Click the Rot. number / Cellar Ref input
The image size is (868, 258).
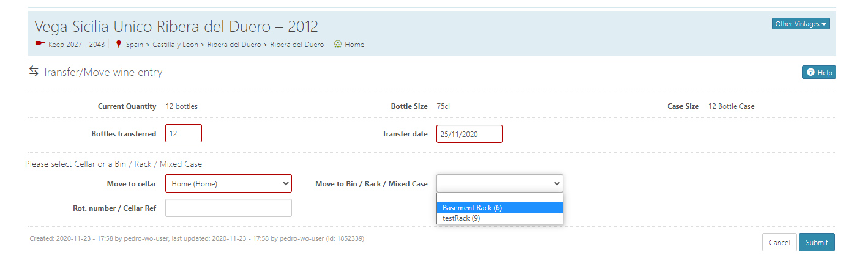click(228, 208)
